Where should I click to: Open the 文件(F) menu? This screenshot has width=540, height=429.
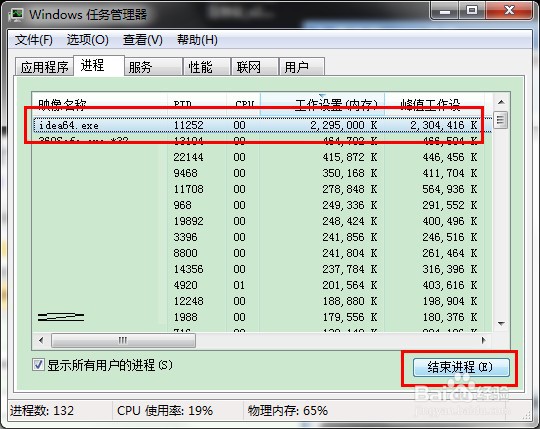pos(33,40)
